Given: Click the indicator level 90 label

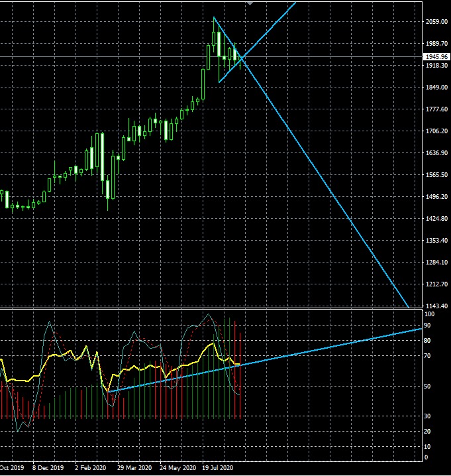Looking at the screenshot, I should coord(427,325).
